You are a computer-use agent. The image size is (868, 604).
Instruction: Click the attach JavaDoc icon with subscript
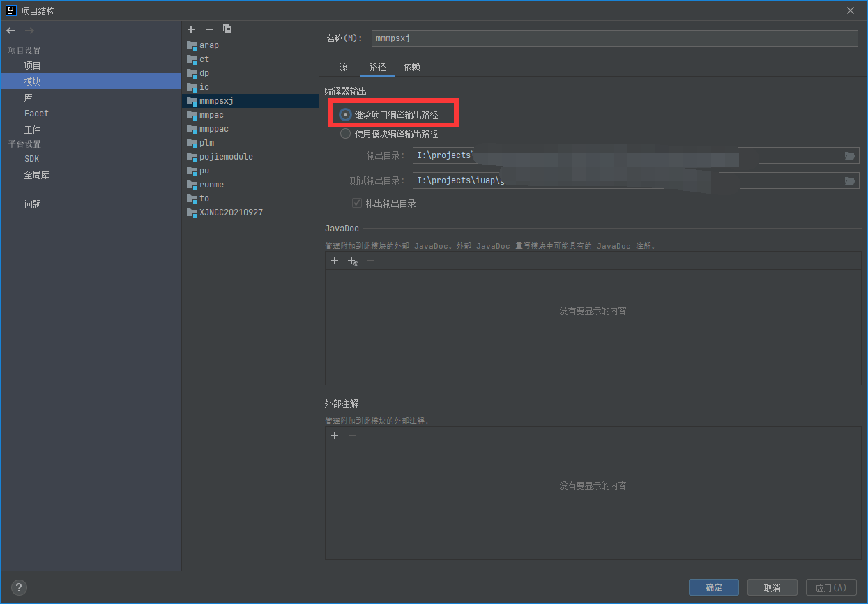pos(352,261)
